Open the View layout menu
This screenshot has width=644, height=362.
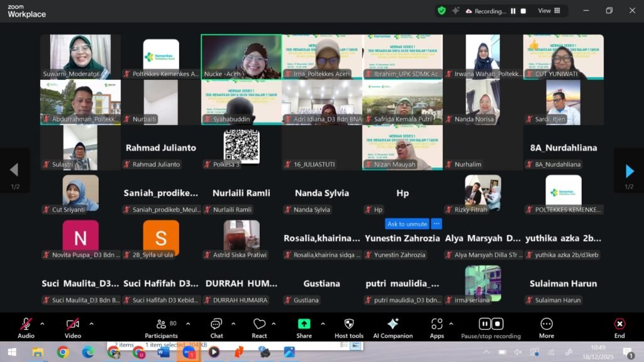pyautogui.click(x=548, y=11)
